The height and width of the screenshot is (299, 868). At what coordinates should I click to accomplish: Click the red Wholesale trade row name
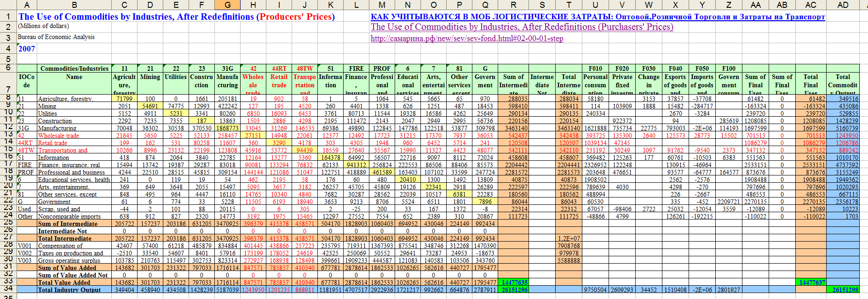[58, 135]
